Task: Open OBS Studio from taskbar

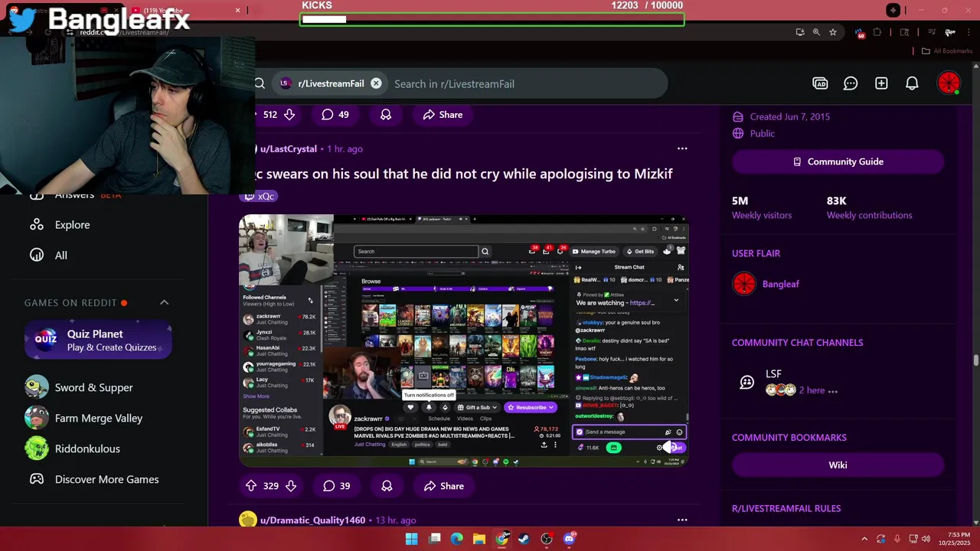Action: point(547,539)
